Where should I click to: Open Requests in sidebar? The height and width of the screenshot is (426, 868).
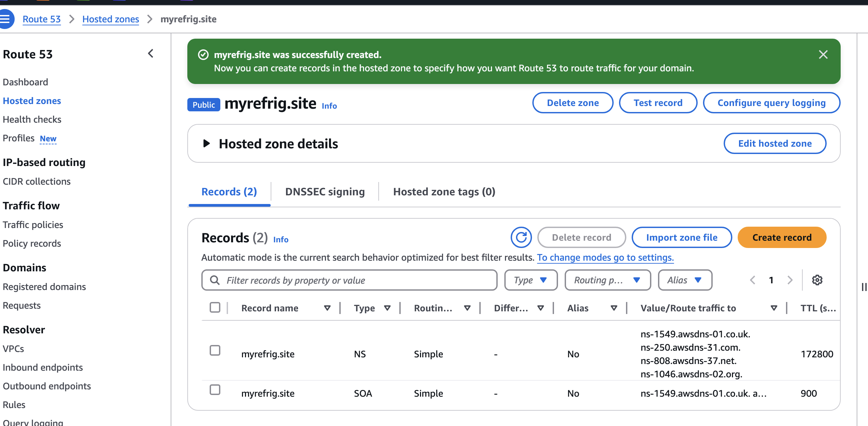(x=22, y=305)
